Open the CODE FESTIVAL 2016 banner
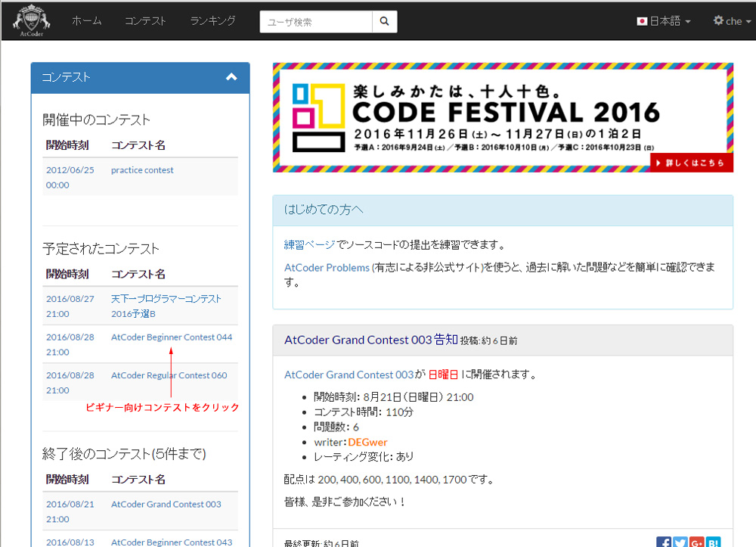Viewport: 756px width, 547px height. click(x=503, y=117)
